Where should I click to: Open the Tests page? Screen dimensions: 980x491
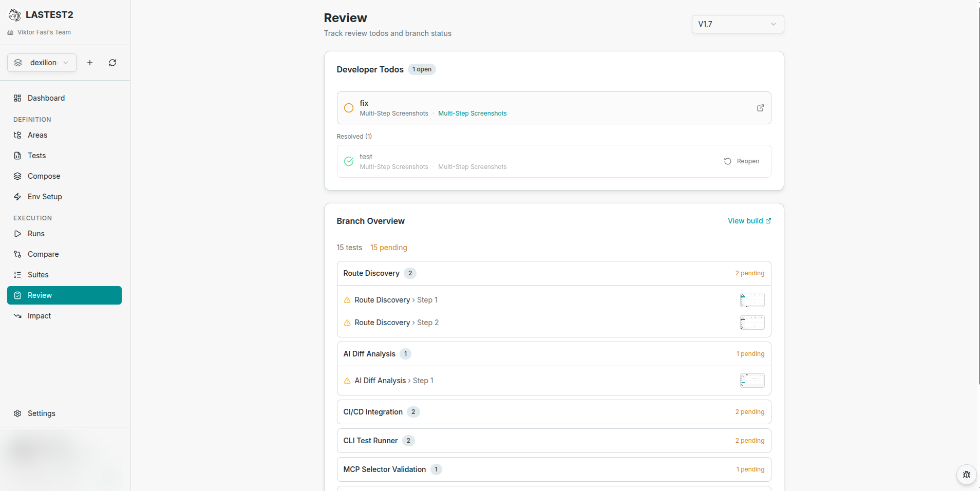tap(64, 156)
